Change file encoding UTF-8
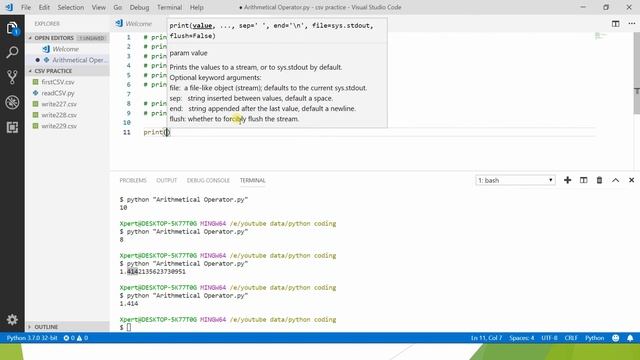 (549, 338)
